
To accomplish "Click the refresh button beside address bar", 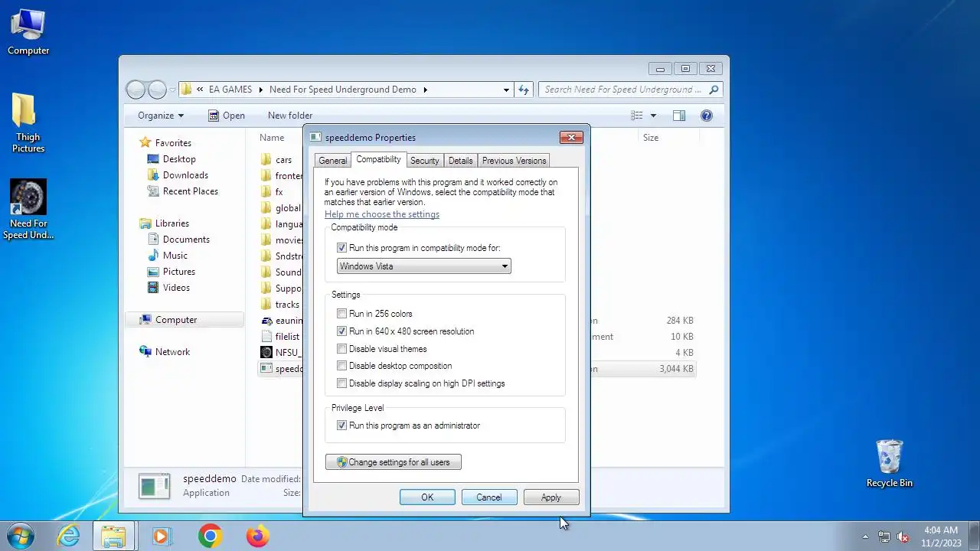I will (x=524, y=90).
